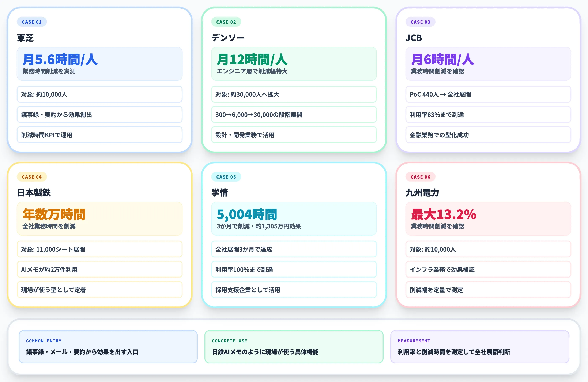Select the 東芝 company heading
This screenshot has width=588, height=382.
pos(25,38)
